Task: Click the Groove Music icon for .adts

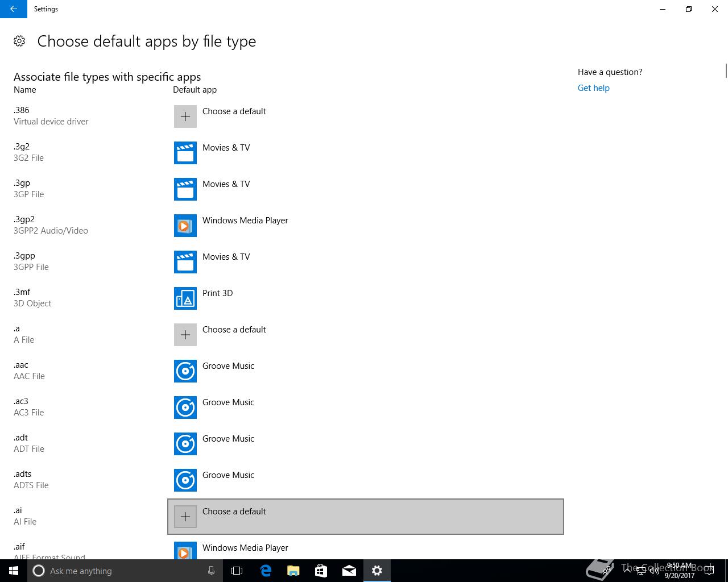Action: (185, 480)
